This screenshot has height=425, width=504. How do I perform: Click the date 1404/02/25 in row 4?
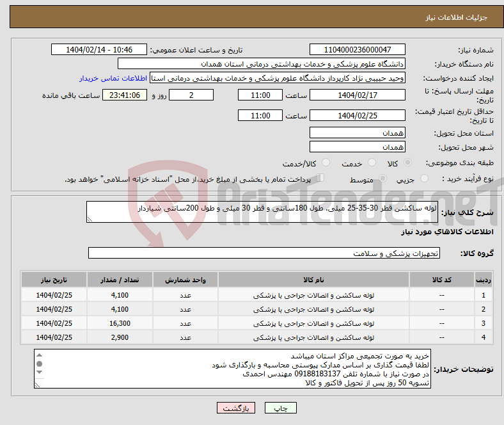click(54, 337)
